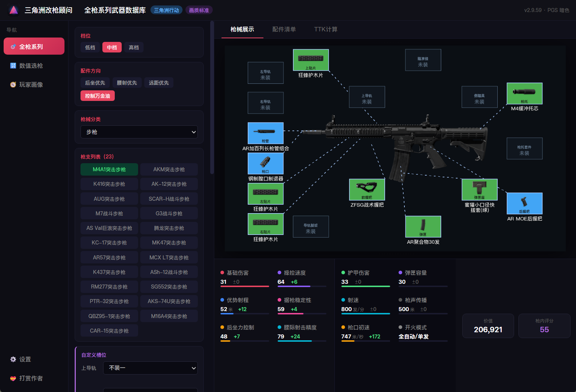
Task: Select 后坐优先 attachment direction
Action: point(95,83)
